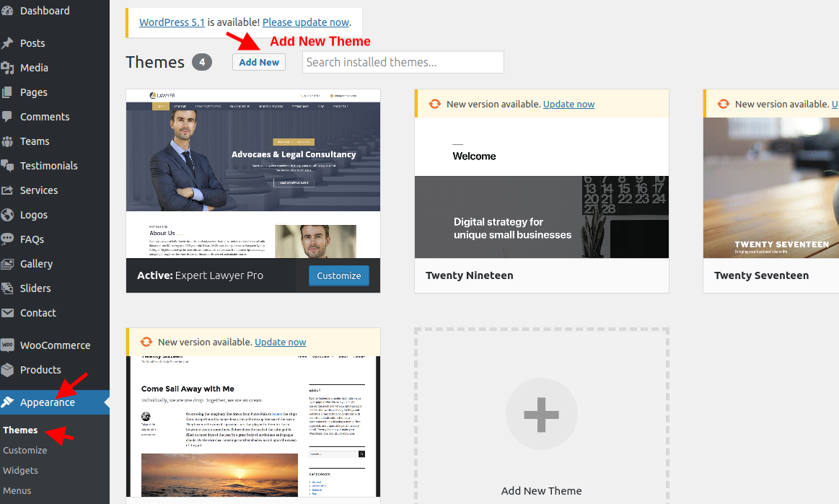
Task: Click the Add New theme button
Action: pyautogui.click(x=259, y=62)
